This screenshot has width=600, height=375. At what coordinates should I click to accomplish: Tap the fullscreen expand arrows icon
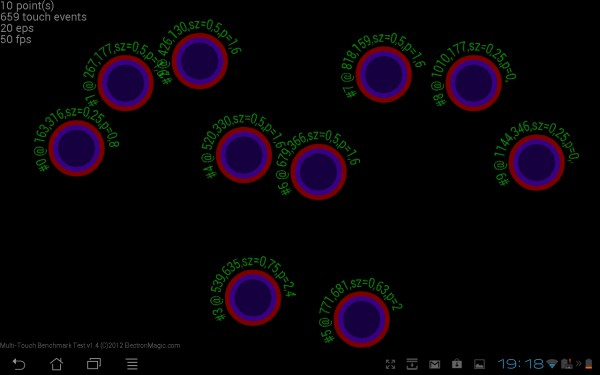pyautogui.click(x=390, y=364)
